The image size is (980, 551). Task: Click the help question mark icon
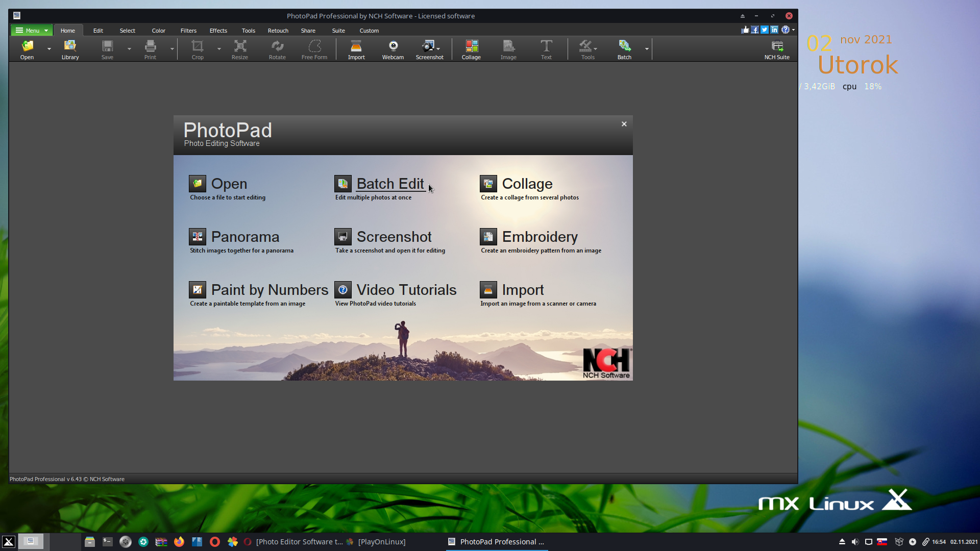pos(786,30)
